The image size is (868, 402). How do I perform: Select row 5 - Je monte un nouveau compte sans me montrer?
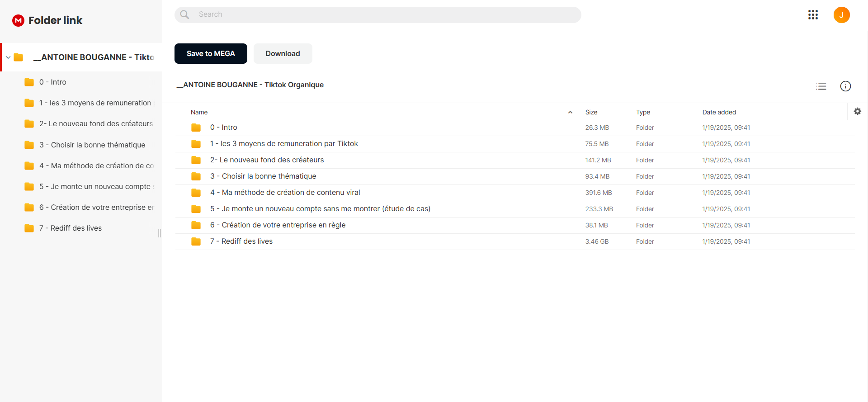pos(515,209)
